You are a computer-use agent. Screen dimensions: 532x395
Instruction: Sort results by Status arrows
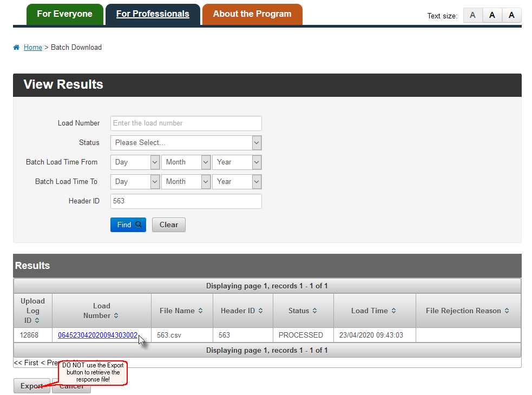[x=315, y=311]
